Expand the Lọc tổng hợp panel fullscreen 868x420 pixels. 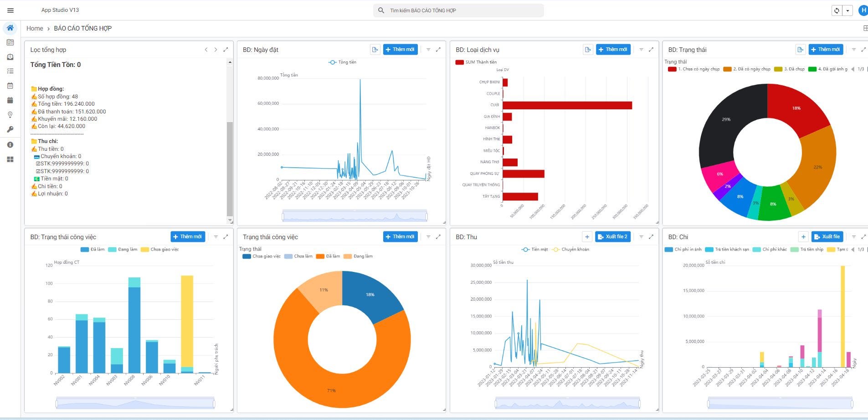pyautogui.click(x=226, y=50)
